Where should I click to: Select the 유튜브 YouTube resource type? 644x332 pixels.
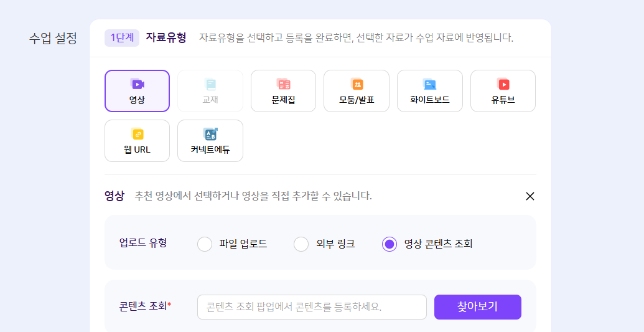pyautogui.click(x=503, y=91)
